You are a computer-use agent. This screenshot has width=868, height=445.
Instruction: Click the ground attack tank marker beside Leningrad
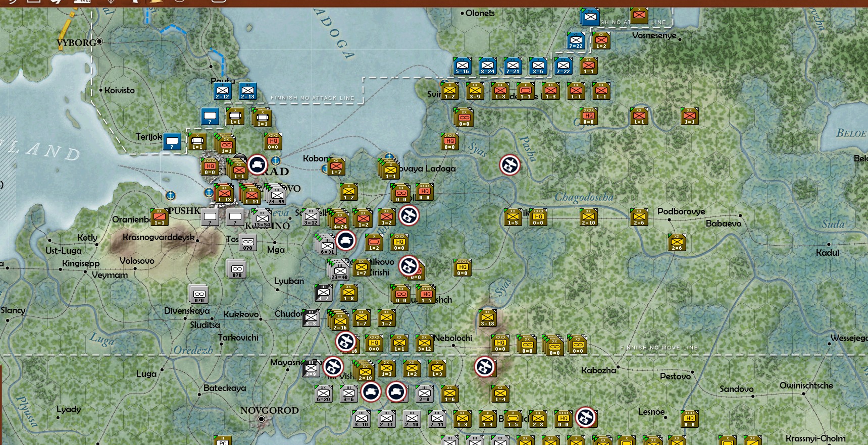(258, 165)
